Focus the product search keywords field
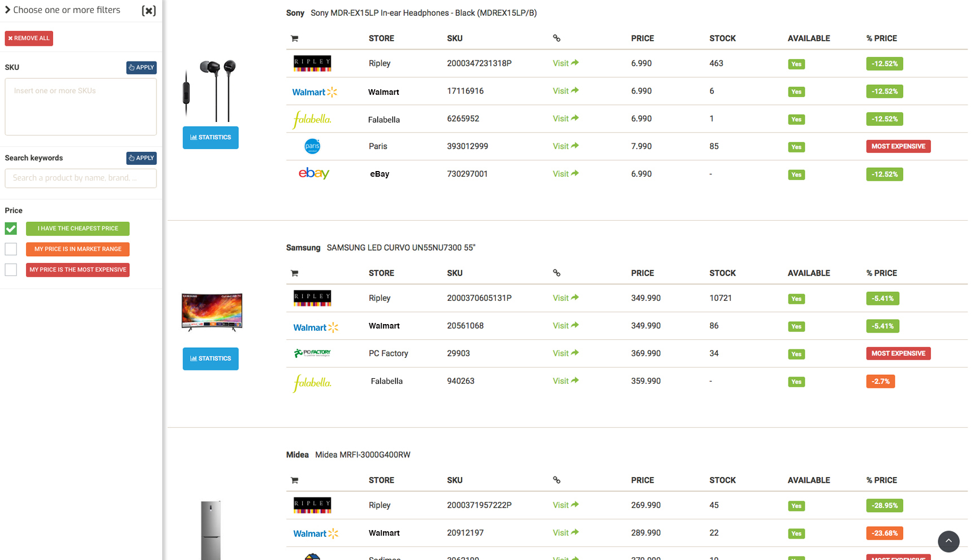Viewport: 972px width, 560px height. click(81, 178)
